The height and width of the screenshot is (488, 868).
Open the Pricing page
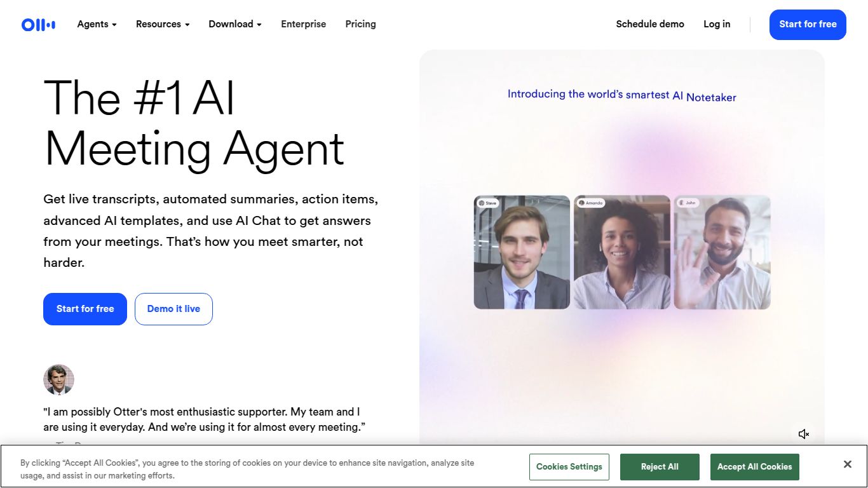(x=360, y=24)
